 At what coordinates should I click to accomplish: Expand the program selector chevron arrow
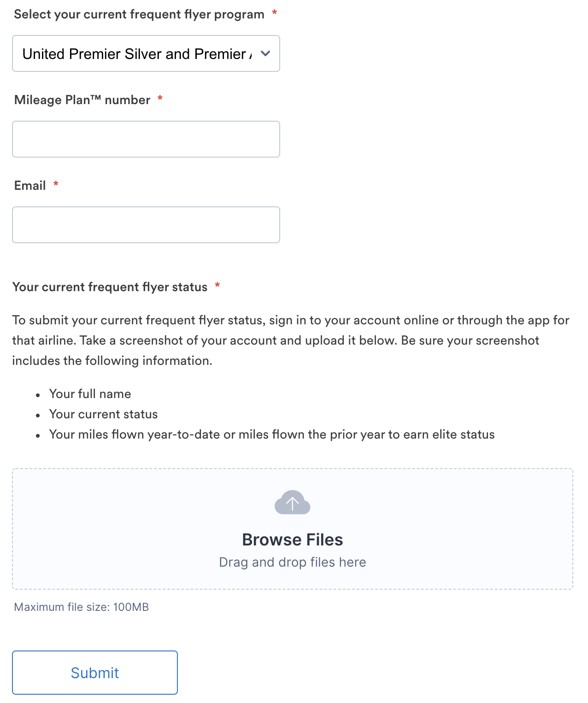pos(265,53)
